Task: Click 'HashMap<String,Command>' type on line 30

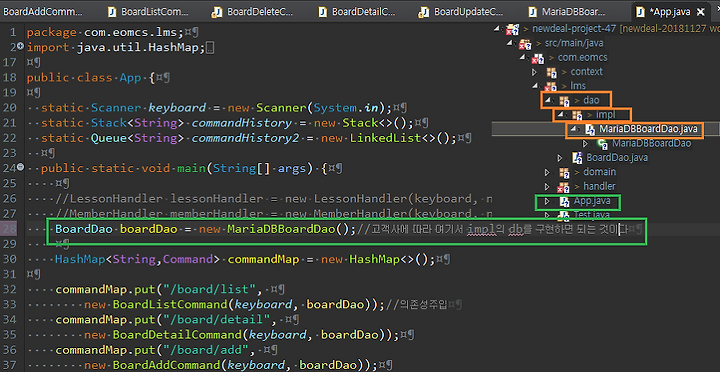Action: coord(137,259)
